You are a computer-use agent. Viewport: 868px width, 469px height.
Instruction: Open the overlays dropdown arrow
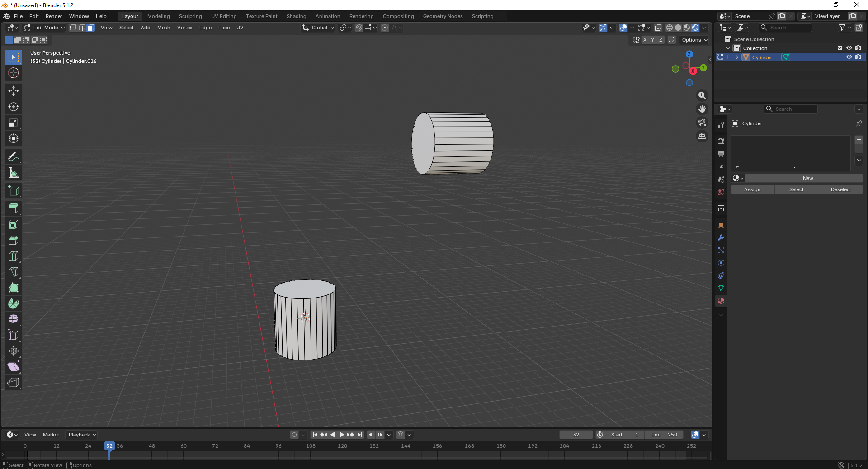[x=632, y=28]
